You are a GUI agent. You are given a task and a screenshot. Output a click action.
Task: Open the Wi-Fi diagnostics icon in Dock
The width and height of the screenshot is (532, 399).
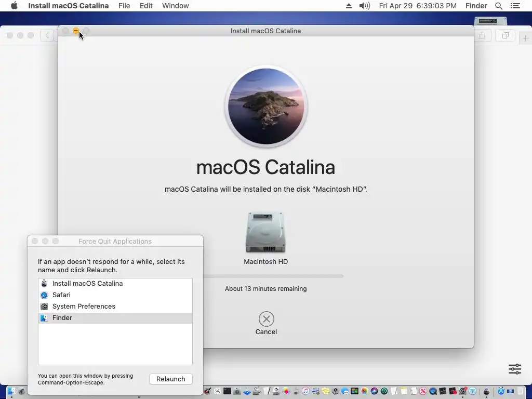pyautogui.click(x=473, y=391)
